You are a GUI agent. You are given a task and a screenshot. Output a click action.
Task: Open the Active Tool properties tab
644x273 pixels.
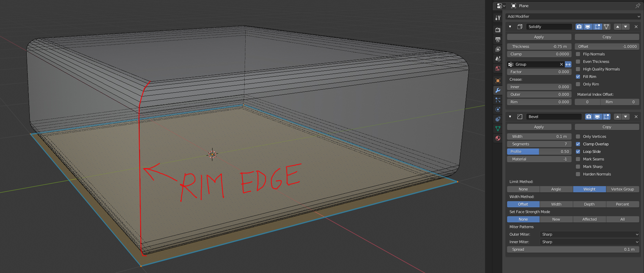[498, 18]
